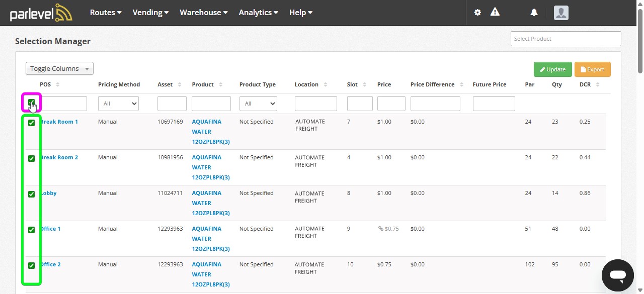Viewport: 644px width, 294px height.
Task: Click the Parlevel logo
Action: coord(40,12)
